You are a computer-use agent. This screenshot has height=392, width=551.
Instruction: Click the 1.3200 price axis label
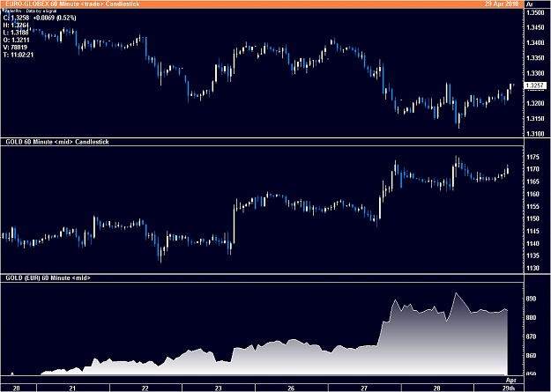[535, 104]
